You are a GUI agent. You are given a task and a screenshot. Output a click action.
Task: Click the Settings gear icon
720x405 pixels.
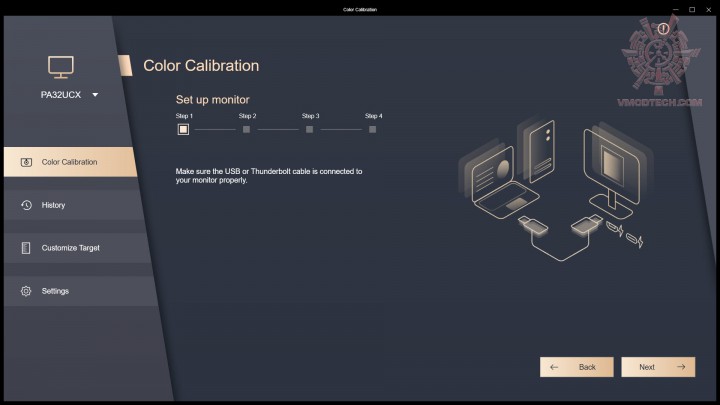coord(26,291)
